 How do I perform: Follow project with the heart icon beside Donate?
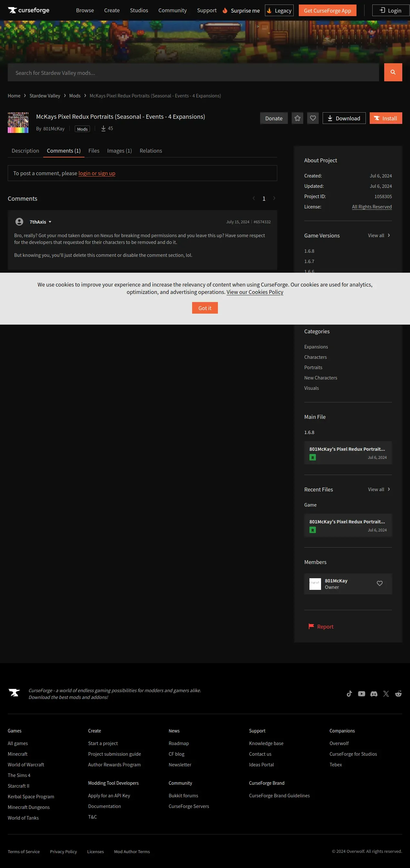(x=313, y=118)
